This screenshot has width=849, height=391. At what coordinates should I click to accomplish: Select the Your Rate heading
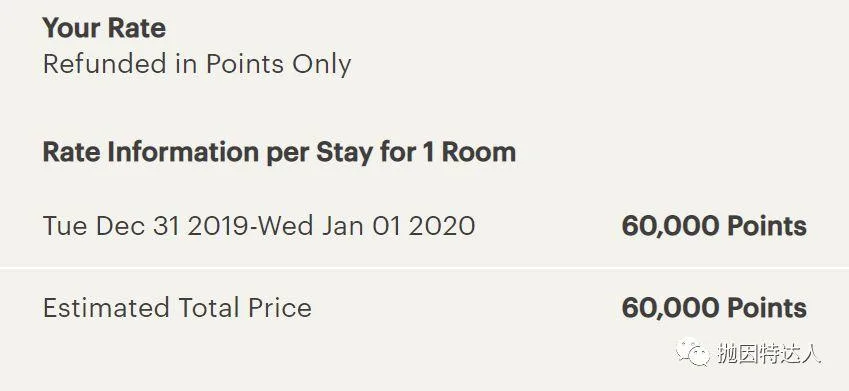pos(104,28)
